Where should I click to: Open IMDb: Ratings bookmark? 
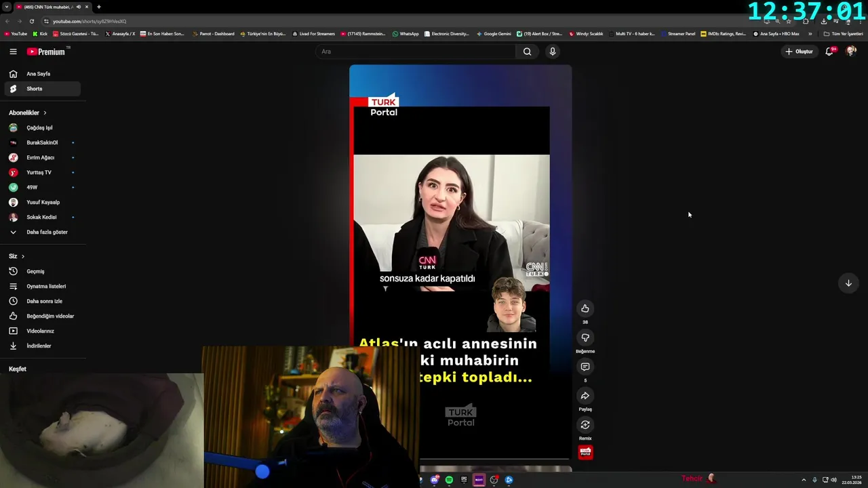(x=723, y=34)
